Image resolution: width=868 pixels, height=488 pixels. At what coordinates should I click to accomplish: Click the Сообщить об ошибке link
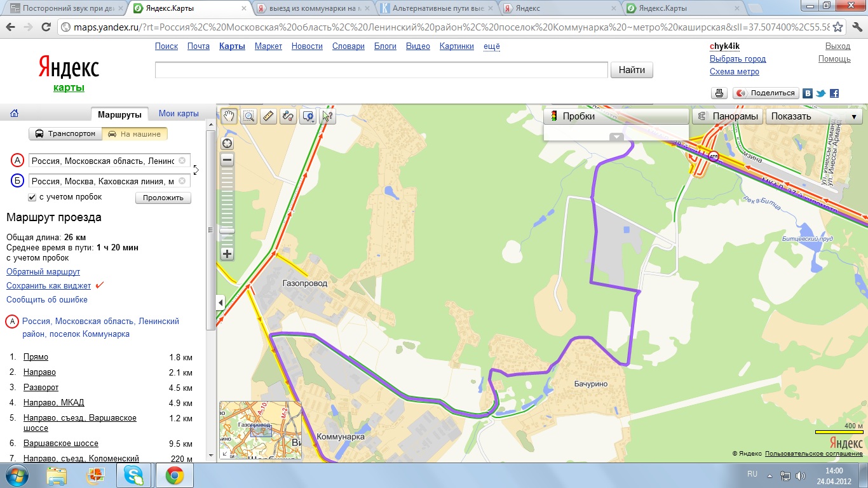[47, 299]
